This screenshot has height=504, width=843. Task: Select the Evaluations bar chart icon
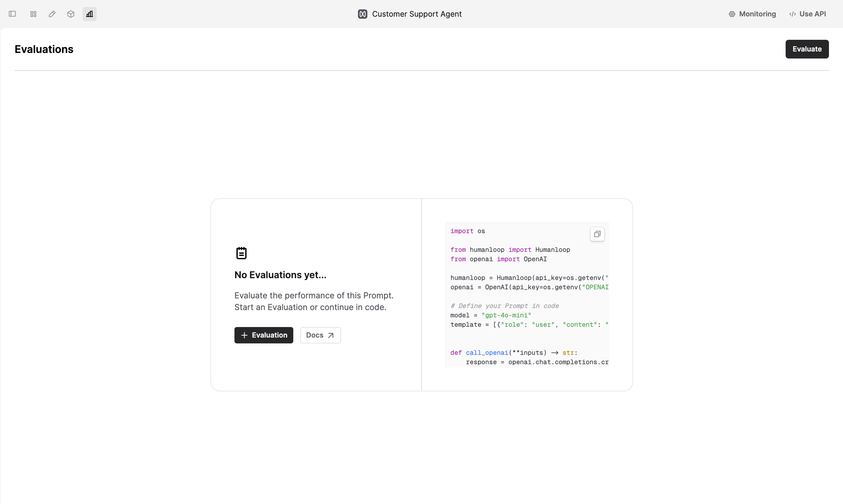[x=89, y=14]
